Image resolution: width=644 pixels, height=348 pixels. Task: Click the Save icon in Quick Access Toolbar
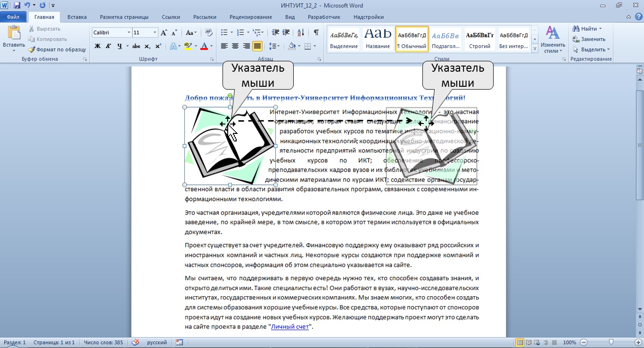coord(17,6)
